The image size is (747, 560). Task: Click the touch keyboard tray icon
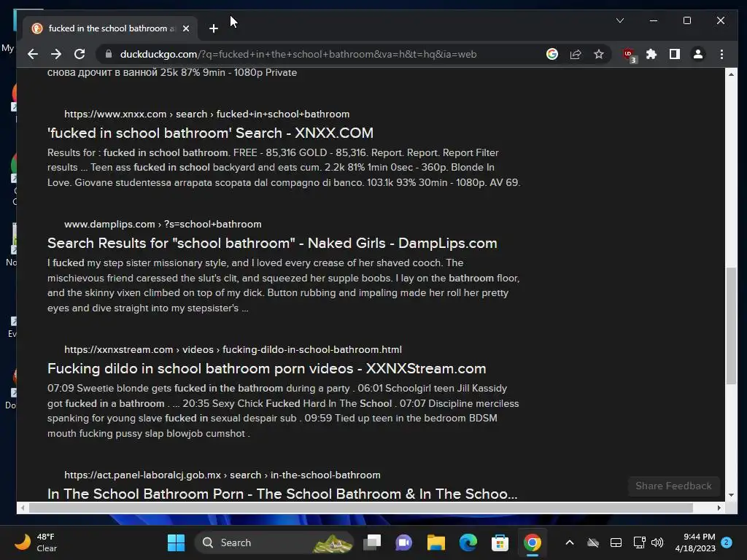click(616, 542)
